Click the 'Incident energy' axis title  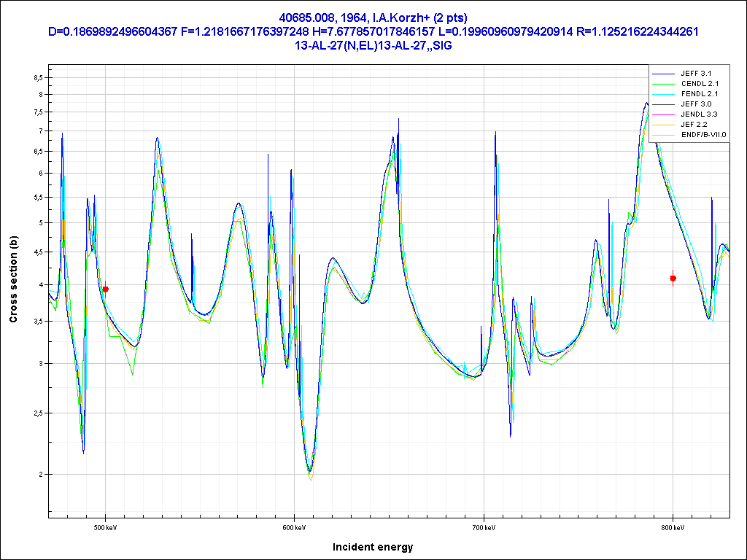pyautogui.click(x=373, y=547)
